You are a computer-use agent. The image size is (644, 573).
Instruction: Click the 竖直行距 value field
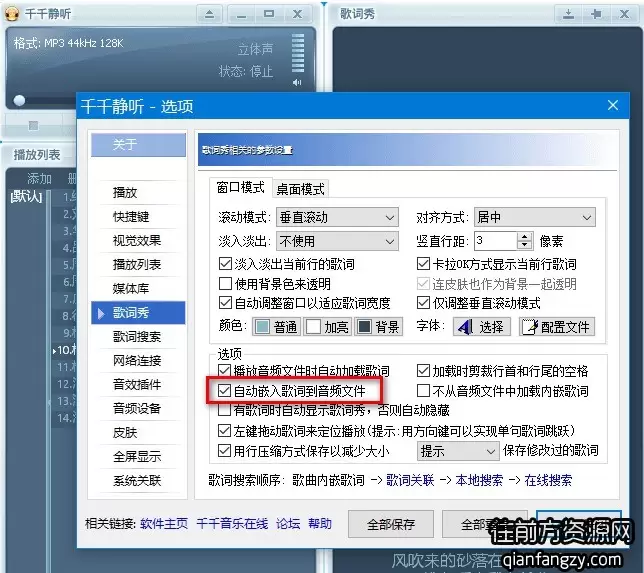click(x=495, y=241)
